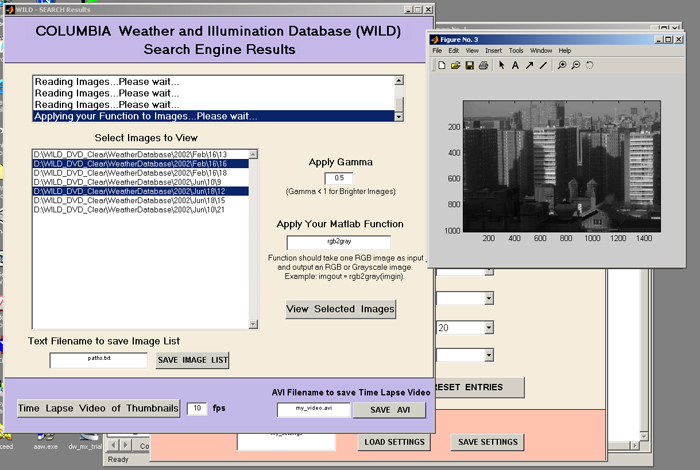This screenshot has height=470, width=700.
Task: Open the Tools menu in Figure window
Action: [516, 50]
